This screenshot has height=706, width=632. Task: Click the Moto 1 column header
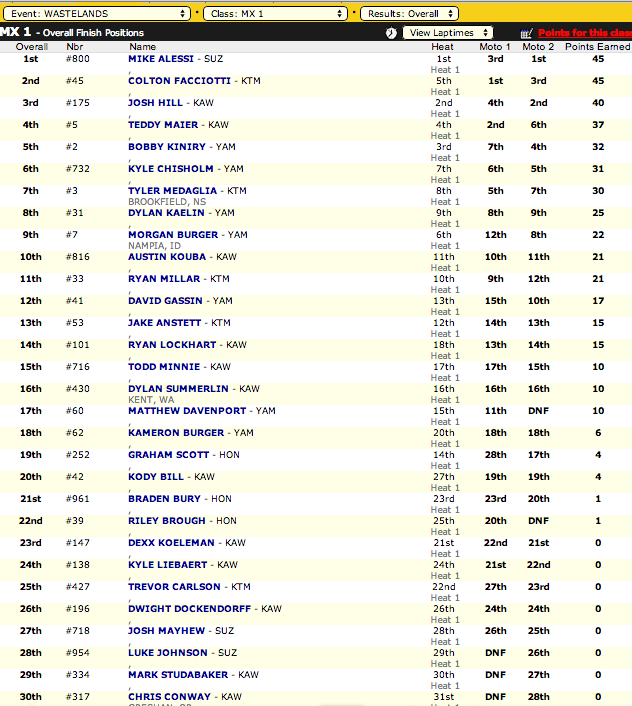(494, 47)
